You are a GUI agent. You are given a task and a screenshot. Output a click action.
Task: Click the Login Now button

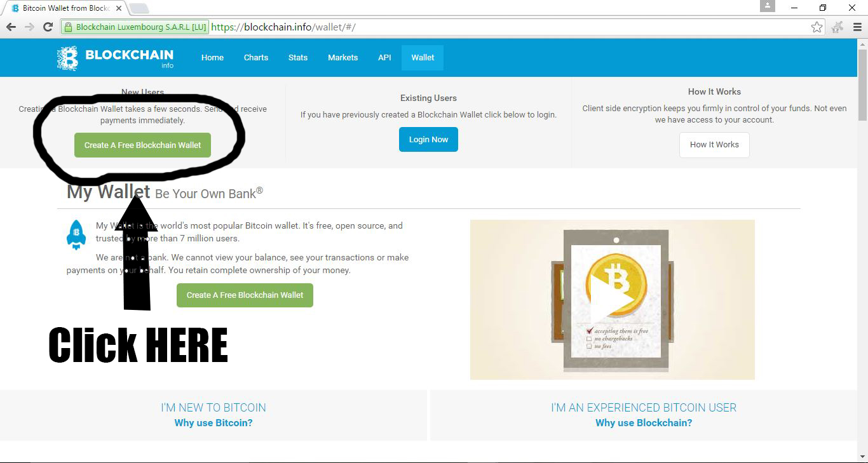tap(428, 140)
